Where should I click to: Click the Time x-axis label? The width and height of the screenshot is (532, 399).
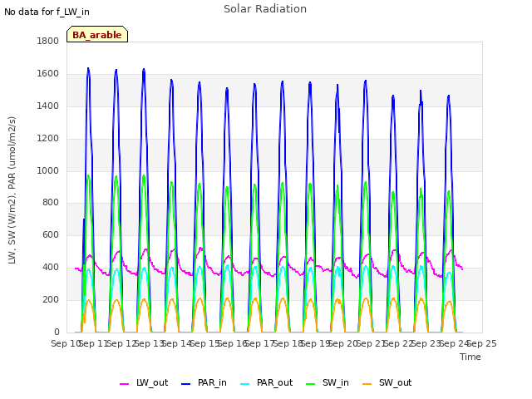[x=470, y=357]
